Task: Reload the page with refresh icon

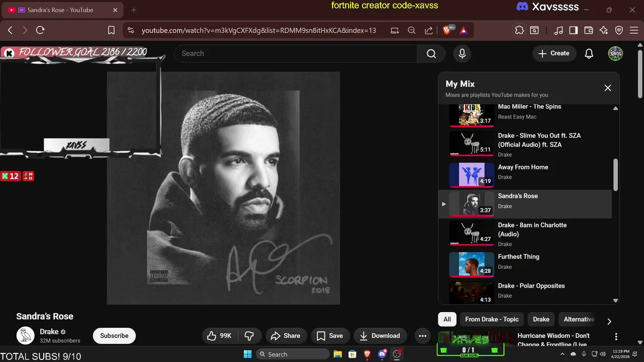Action: point(40,30)
